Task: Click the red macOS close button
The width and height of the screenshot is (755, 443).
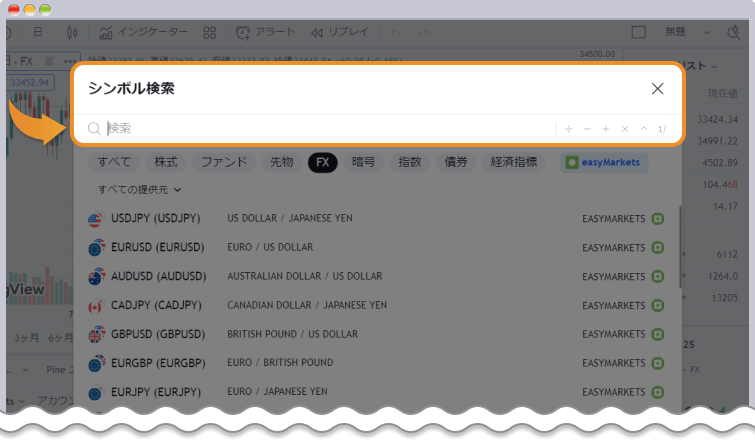Action: (14, 10)
